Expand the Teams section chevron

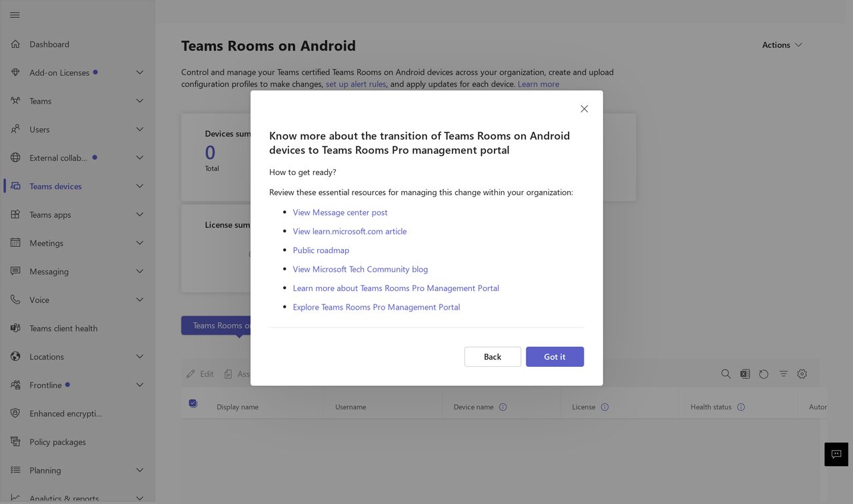pyautogui.click(x=140, y=101)
